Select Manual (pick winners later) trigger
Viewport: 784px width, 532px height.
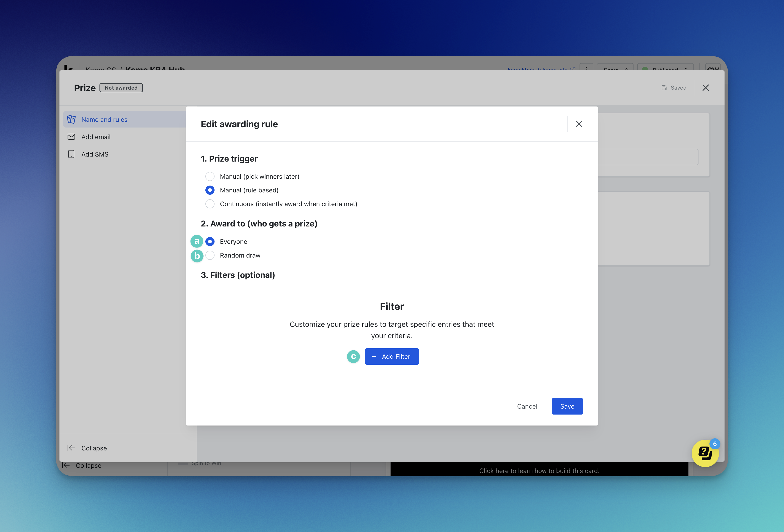(210, 176)
